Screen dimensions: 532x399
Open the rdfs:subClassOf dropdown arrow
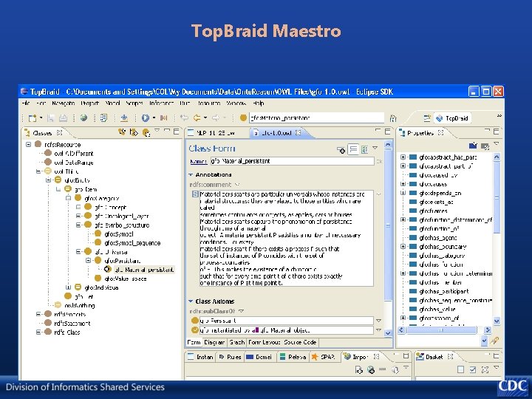click(x=241, y=311)
